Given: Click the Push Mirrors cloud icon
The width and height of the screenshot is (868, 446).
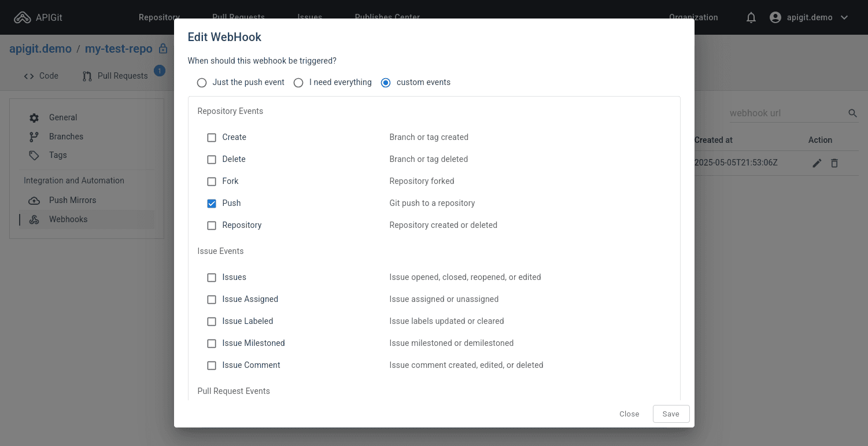Looking at the screenshot, I should (34, 200).
